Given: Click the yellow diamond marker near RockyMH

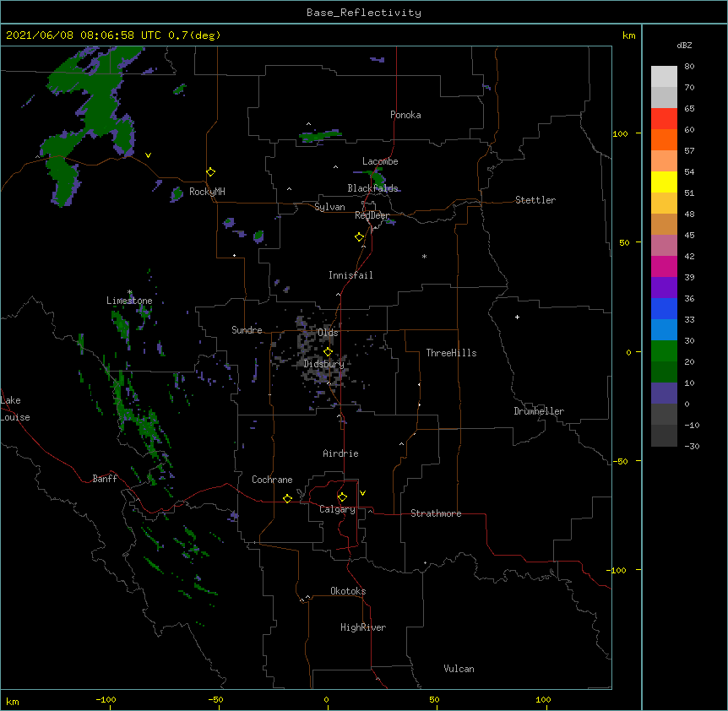Looking at the screenshot, I should (x=210, y=172).
